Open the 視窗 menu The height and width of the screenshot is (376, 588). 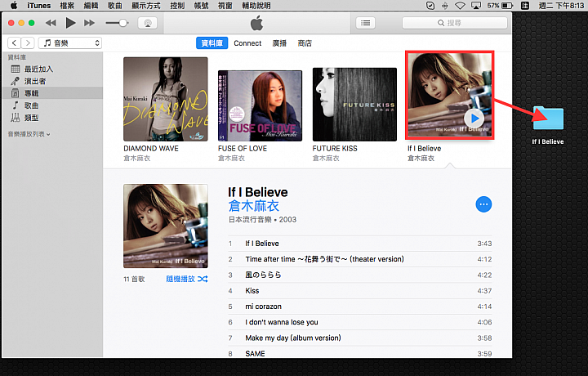pos(225,6)
